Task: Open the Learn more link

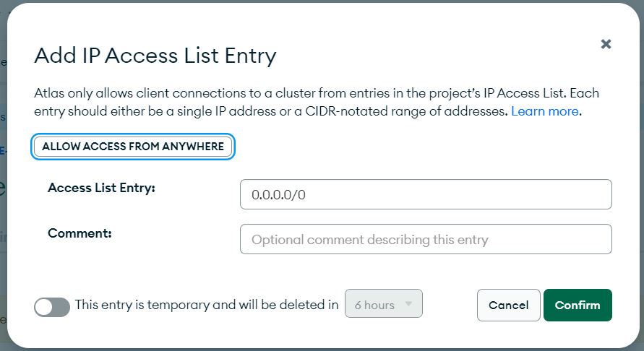Action: pos(544,111)
